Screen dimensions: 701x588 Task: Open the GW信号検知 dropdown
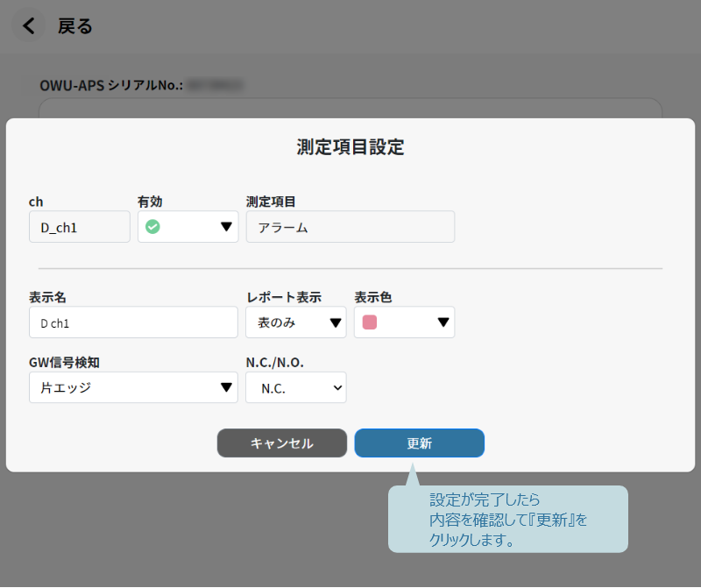pos(133,387)
